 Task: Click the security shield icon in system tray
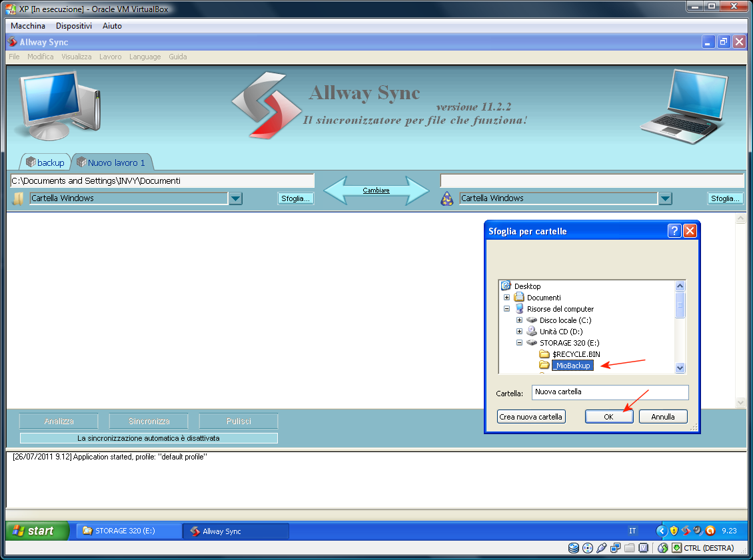674,531
